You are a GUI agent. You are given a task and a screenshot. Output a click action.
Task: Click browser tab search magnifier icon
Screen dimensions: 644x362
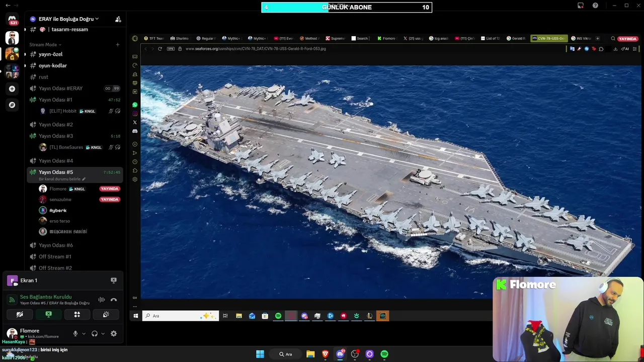coord(613,39)
